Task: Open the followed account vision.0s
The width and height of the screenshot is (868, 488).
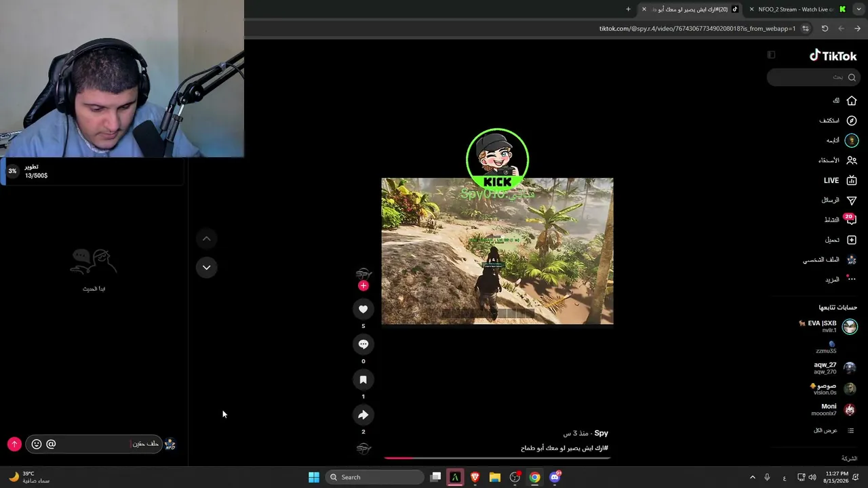Action: [x=833, y=389]
